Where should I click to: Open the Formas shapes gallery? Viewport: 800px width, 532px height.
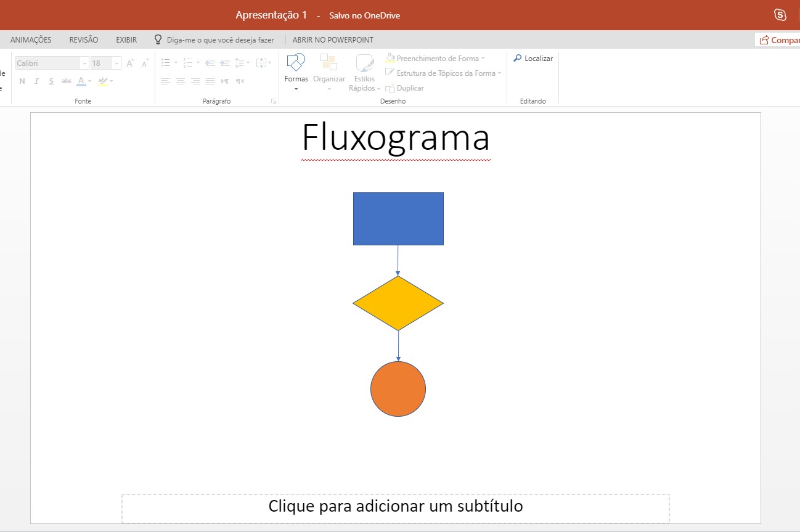pyautogui.click(x=296, y=72)
